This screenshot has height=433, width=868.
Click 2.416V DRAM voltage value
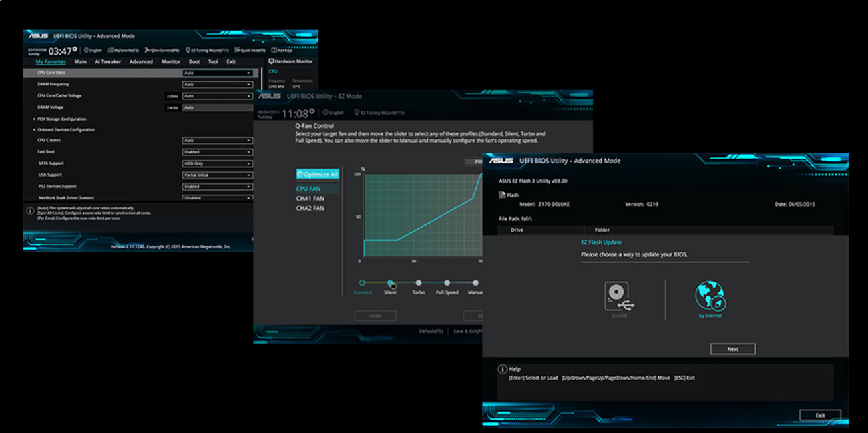click(172, 107)
